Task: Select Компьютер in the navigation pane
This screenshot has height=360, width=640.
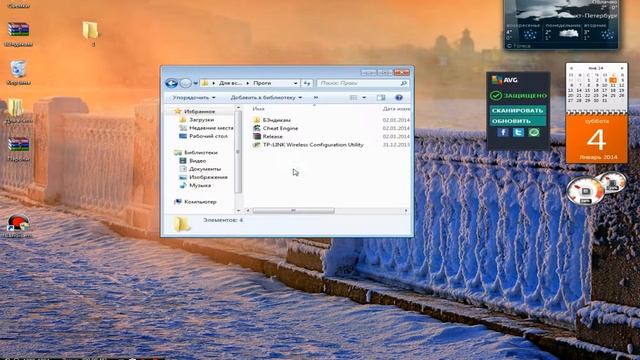Action: pos(195,202)
